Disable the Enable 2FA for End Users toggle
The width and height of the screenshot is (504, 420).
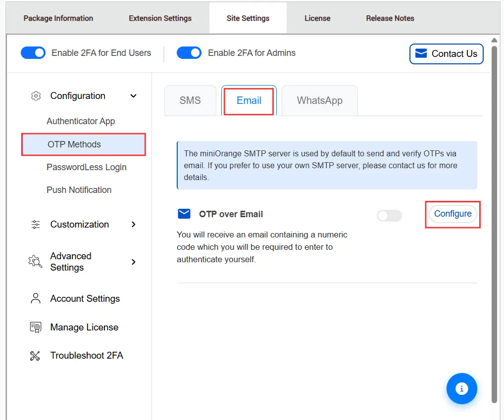coord(33,52)
